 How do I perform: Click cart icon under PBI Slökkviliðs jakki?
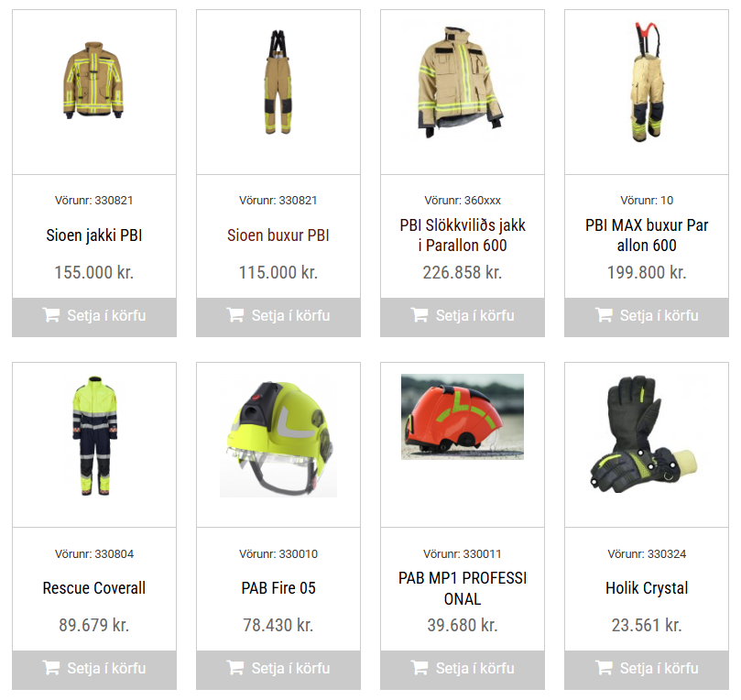(x=420, y=315)
